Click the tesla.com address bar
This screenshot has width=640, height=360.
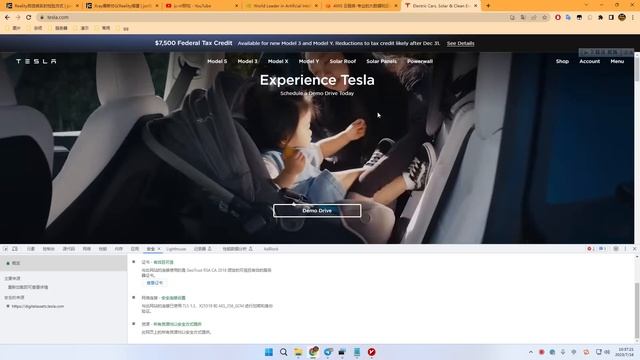pyautogui.click(x=273, y=17)
